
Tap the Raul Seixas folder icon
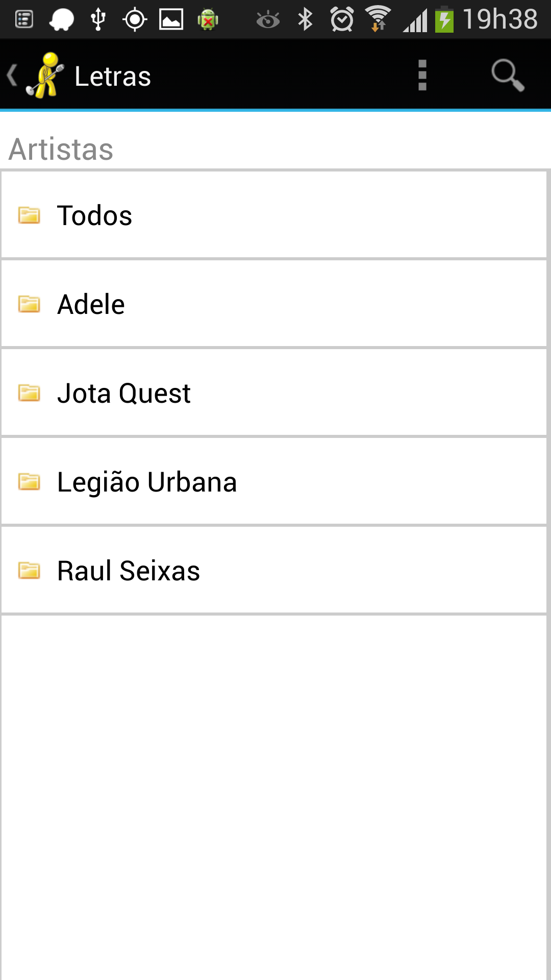29,571
